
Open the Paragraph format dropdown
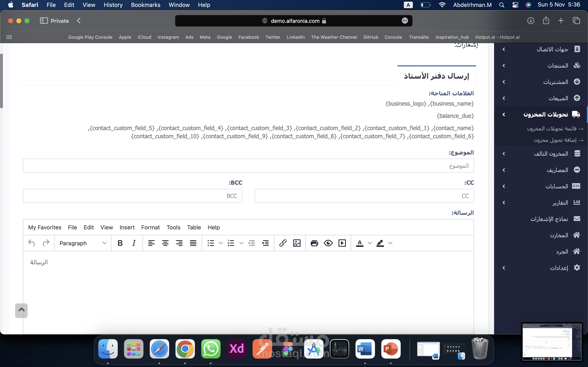coord(83,243)
